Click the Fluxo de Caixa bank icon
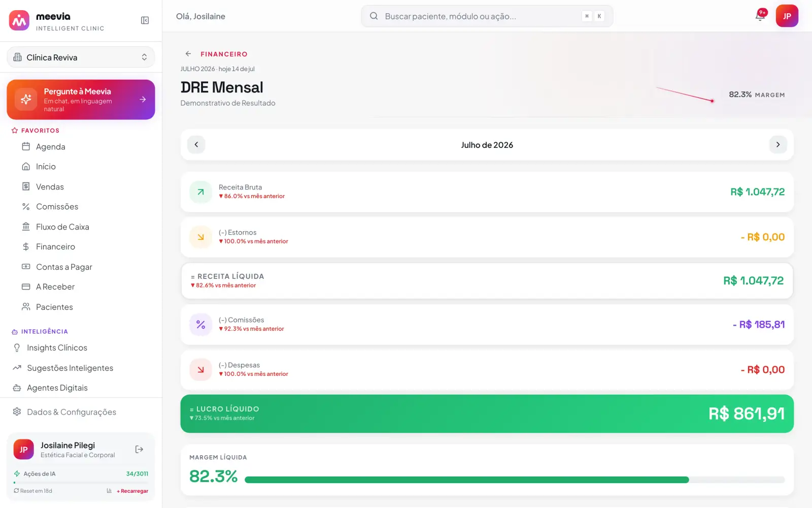 click(x=26, y=227)
